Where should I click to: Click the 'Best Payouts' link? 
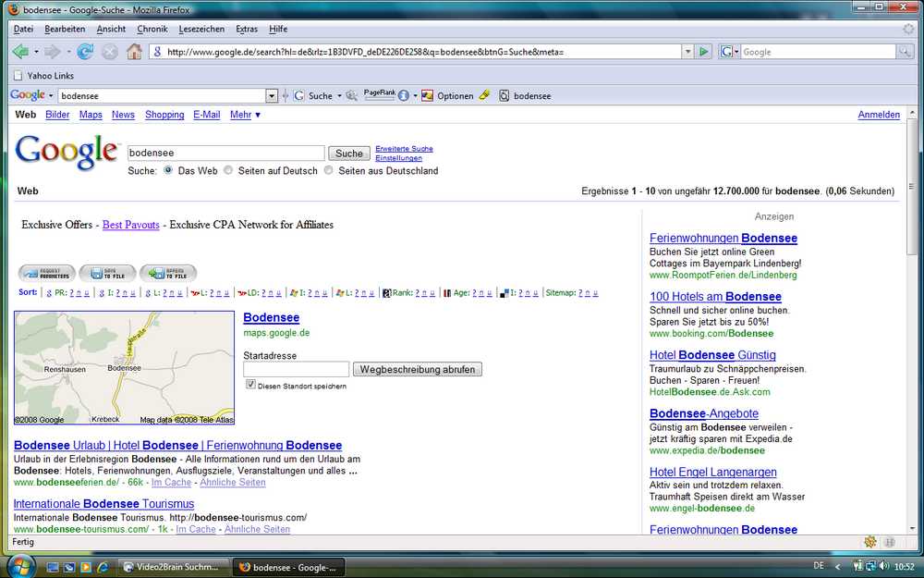point(131,225)
